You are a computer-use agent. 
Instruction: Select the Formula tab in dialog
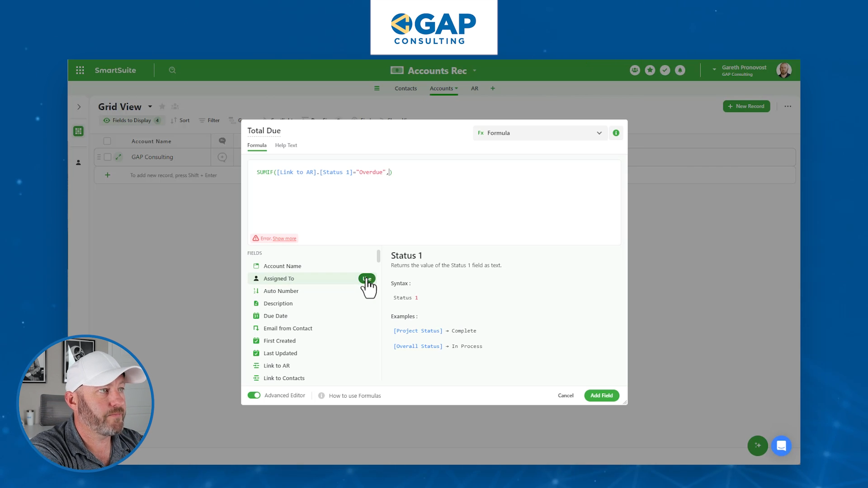click(x=257, y=145)
